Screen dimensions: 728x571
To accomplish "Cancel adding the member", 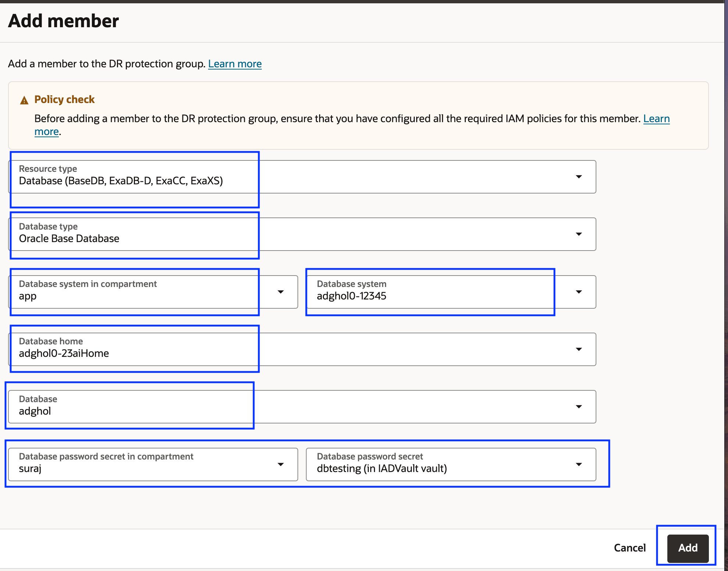I will coord(629,548).
